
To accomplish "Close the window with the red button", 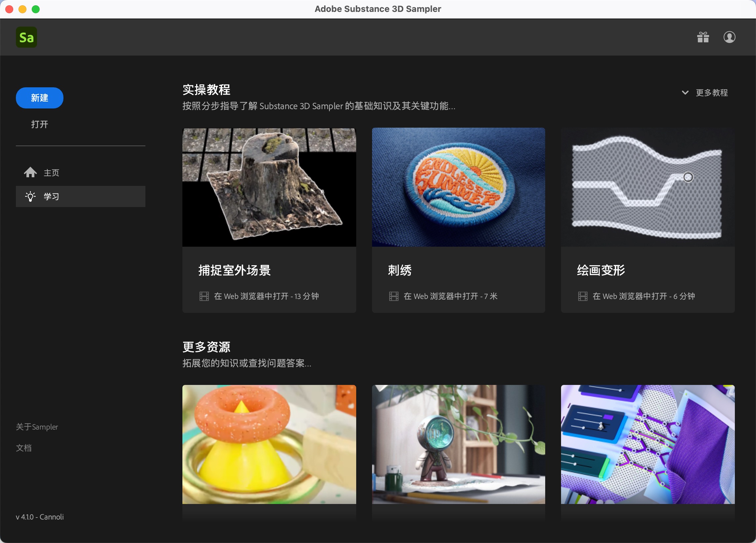I will point(9,9).
